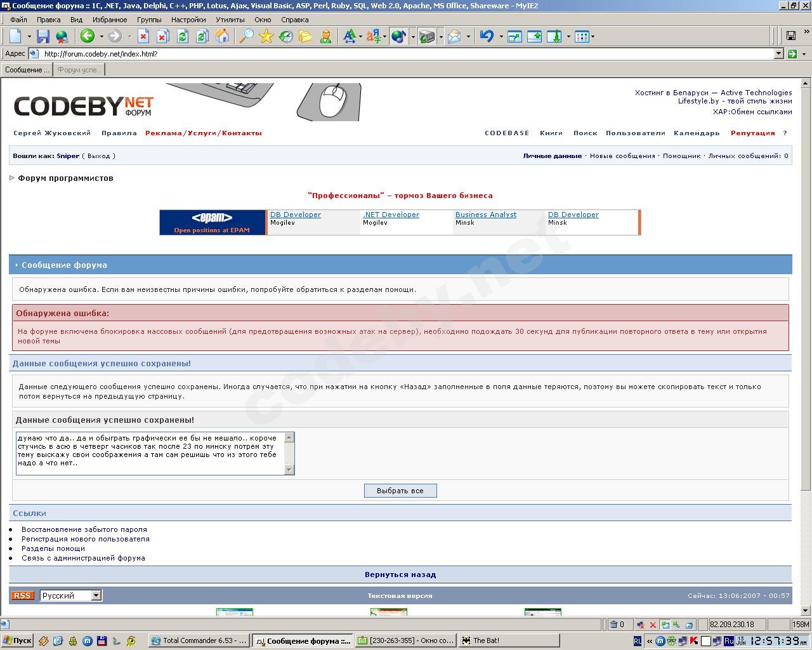The width and height of the screenshot is (812, 650).
Task: Switch to the 'Форум успе...' browser tab
Action: (79, 70)
